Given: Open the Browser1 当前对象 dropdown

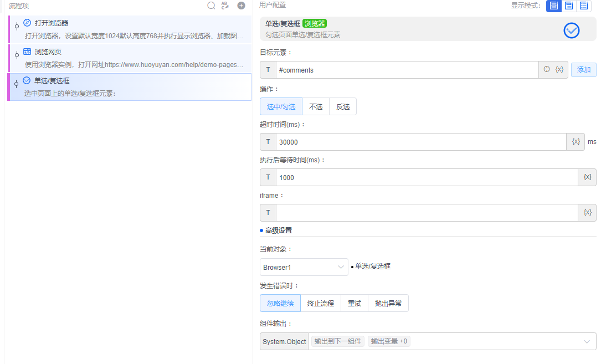Looking at the screenshot, I should (304, 267).
